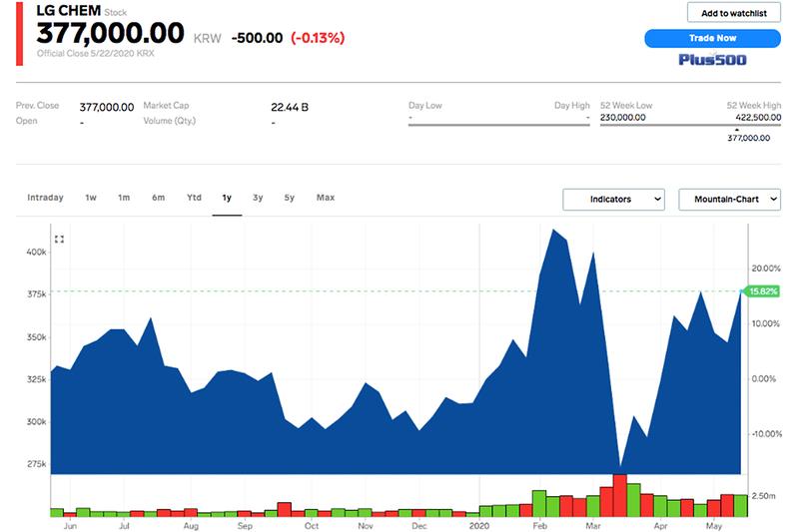Open the Indicators dropdown
Image resolution: width=799 pixels, height=532 pixels.
(613, 199)
